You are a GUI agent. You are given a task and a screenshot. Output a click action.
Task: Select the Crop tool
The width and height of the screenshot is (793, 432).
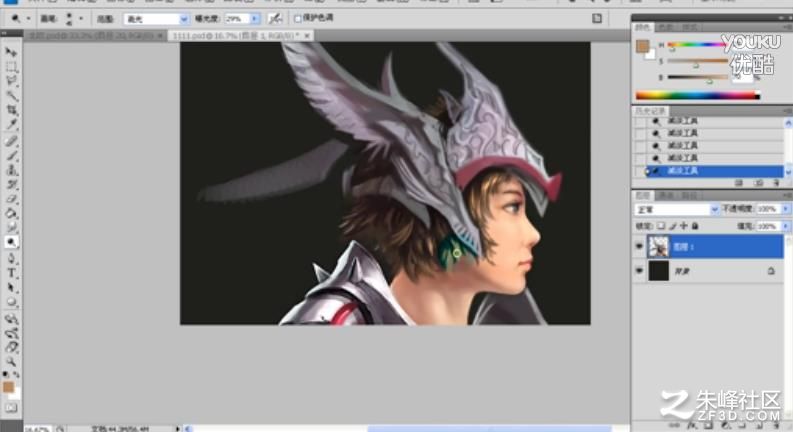[x=11, y=110]
